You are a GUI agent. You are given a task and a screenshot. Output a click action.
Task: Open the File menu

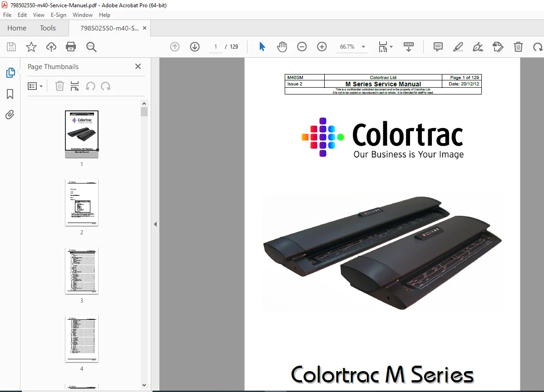click(7, 15)
